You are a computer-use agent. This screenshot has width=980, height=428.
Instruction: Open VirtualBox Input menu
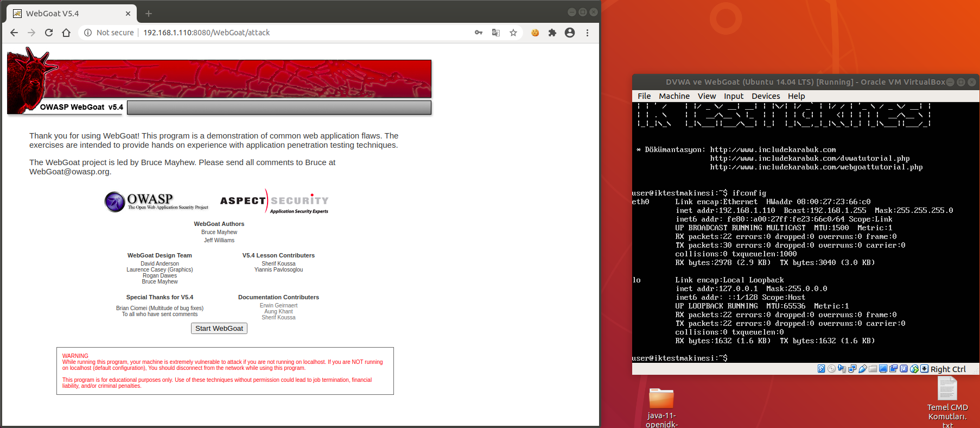(x=734, y=96)
